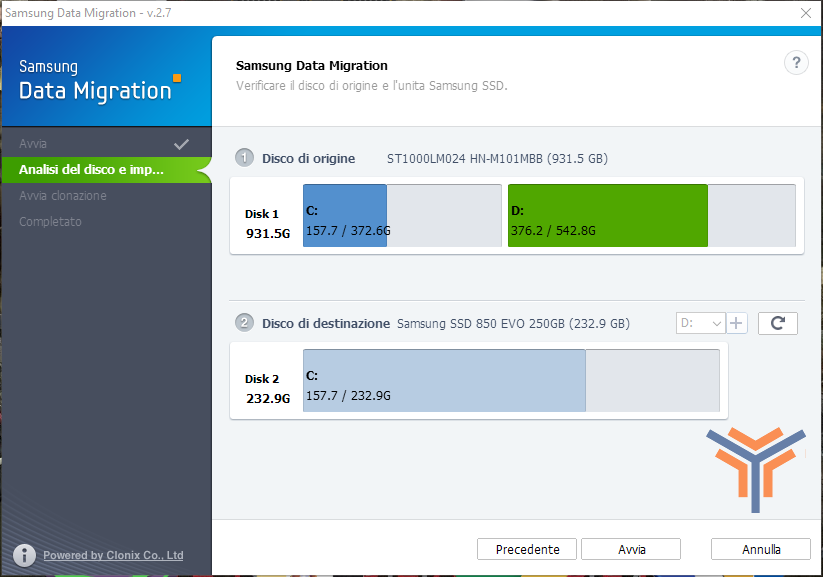The image size is (823, 577).
Task: Select the Completato step
Action: [106, 222]
